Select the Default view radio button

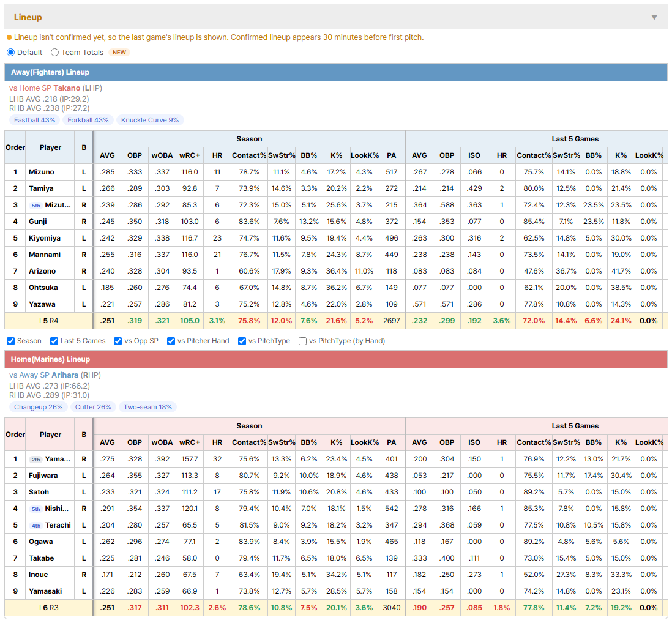pyautogui.click(x=11, y=52)
